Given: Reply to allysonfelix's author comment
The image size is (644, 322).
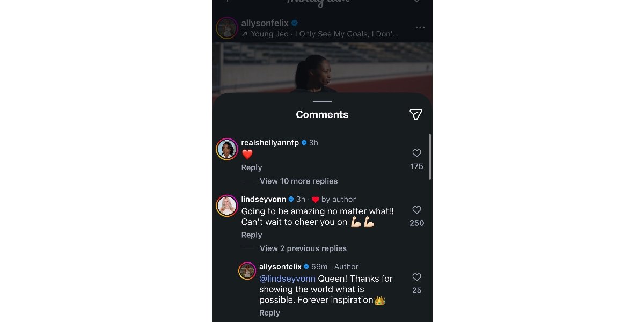Looking at the screenshot, I should [x=269, y=313].
